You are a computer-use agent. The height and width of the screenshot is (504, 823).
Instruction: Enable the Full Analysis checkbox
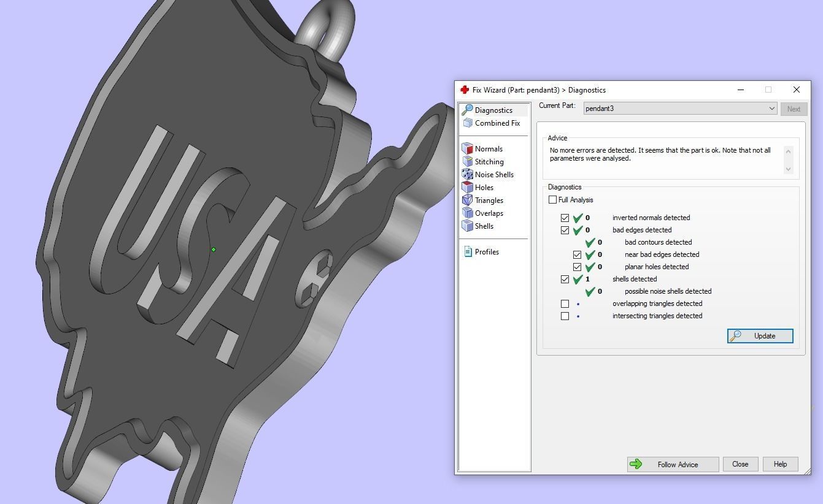552,200
